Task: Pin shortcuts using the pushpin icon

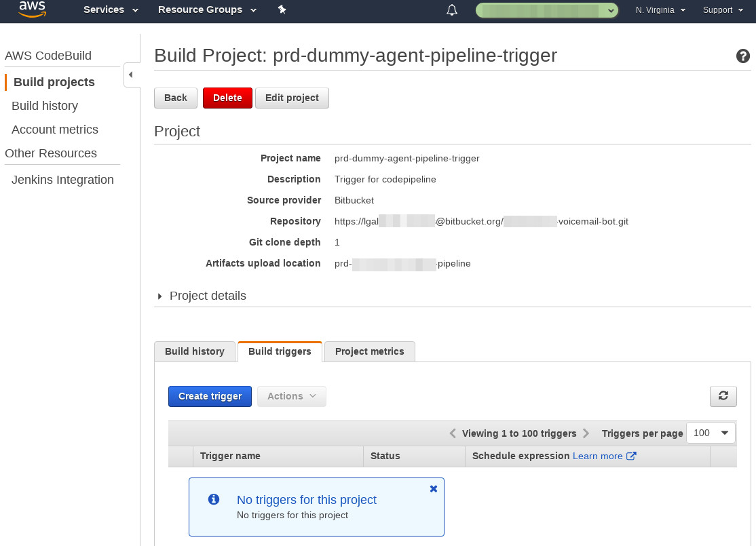Action: pyautogui.click(x=282, y=9)
